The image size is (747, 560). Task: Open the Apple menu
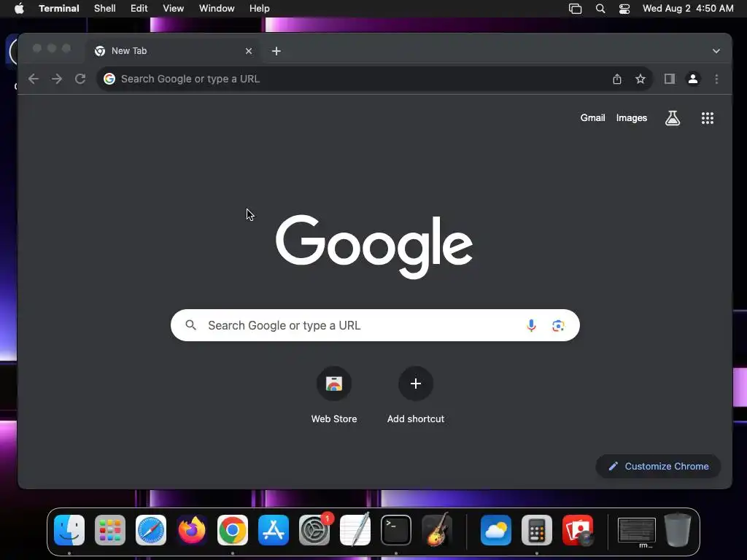coord(19,9)
